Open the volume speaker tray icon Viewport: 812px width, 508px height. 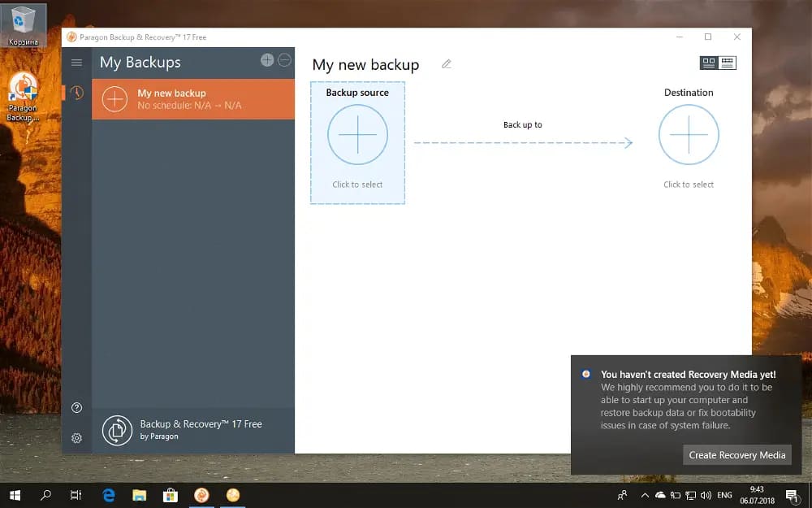coord(706,496)
